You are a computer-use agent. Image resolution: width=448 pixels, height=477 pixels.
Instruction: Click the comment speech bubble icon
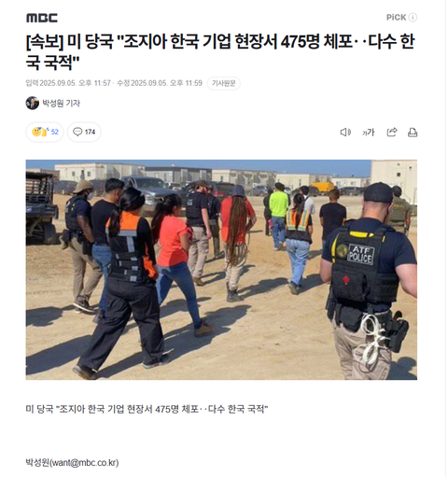pyautogui.click(x=77, y=132)
